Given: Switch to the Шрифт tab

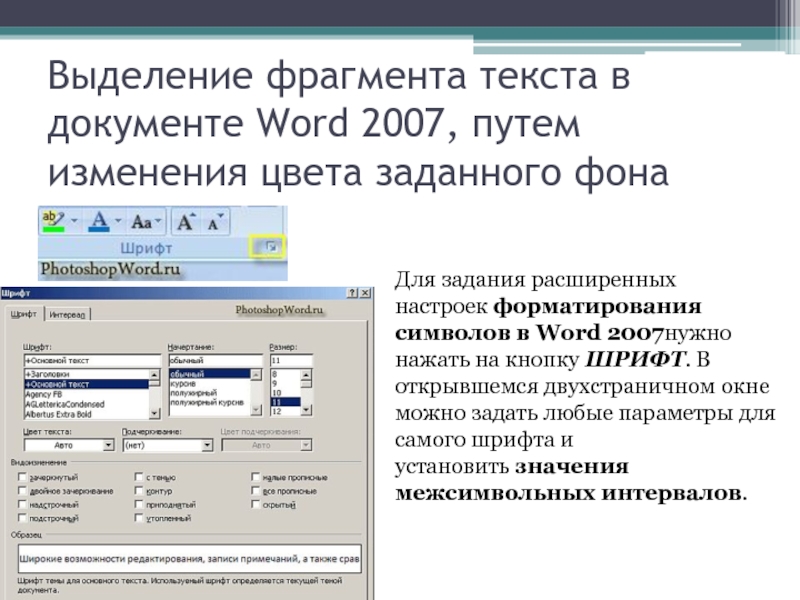Looking at the screenshot, I should pos(23,314).
